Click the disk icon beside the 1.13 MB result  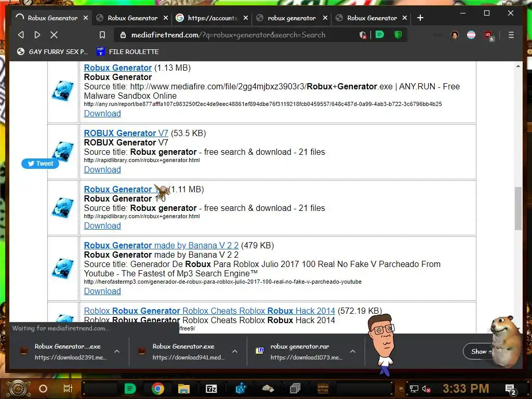pos(63,90)
